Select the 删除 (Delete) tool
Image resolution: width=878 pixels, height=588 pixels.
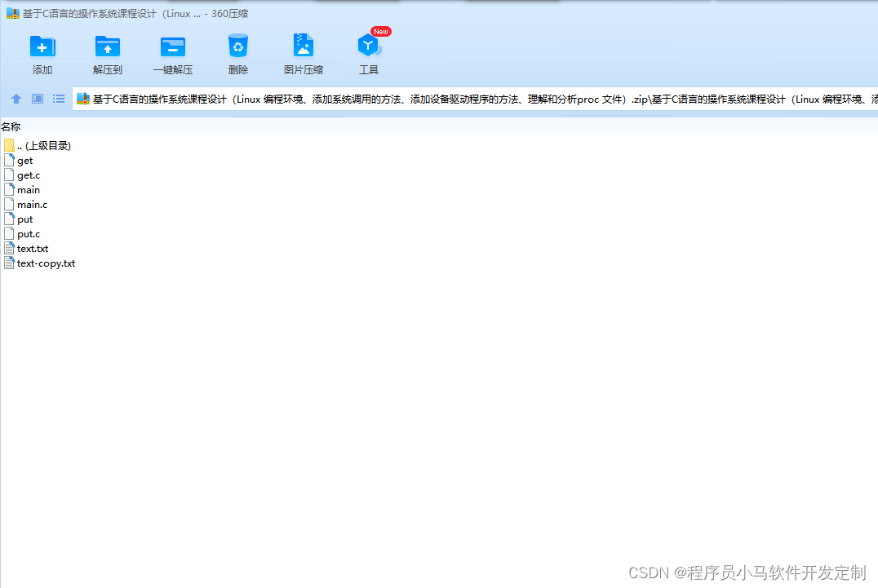point(237,52)
